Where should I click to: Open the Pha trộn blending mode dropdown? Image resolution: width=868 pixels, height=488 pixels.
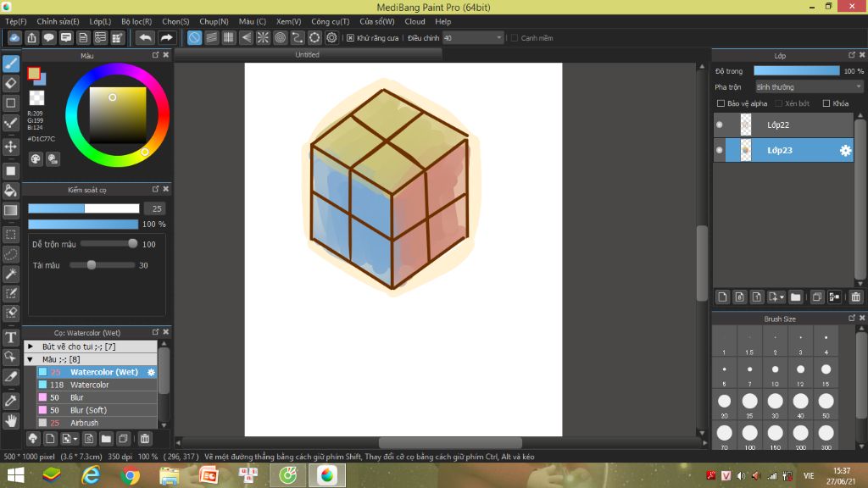(809, 87)
